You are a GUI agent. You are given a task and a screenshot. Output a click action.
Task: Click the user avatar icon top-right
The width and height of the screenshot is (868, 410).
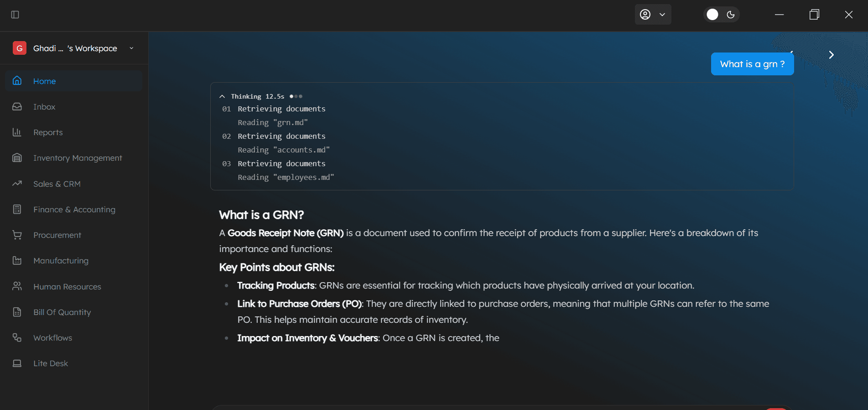tap(645, 14)
